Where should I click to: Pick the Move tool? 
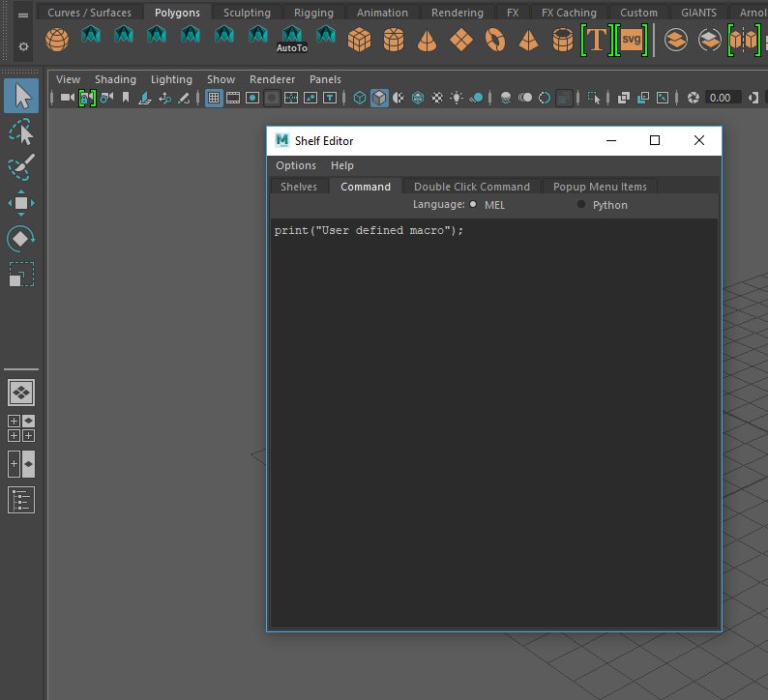(21, 202)
